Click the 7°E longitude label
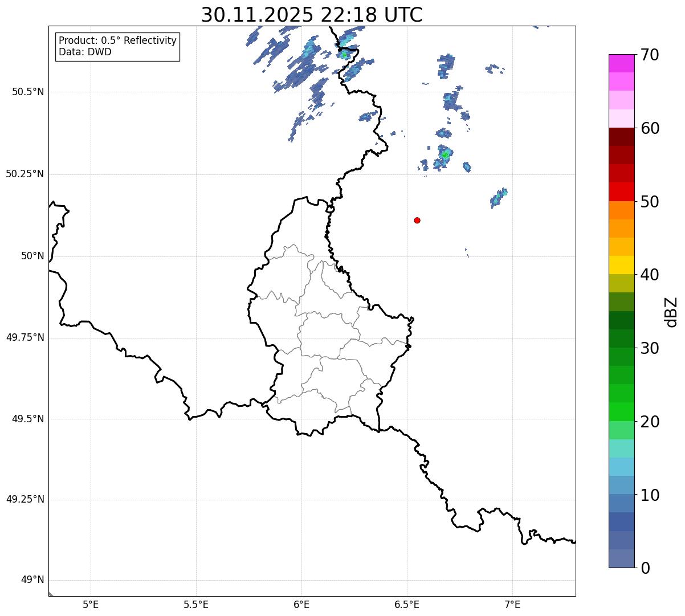This screenshot has width=685, height=616. 512,604
